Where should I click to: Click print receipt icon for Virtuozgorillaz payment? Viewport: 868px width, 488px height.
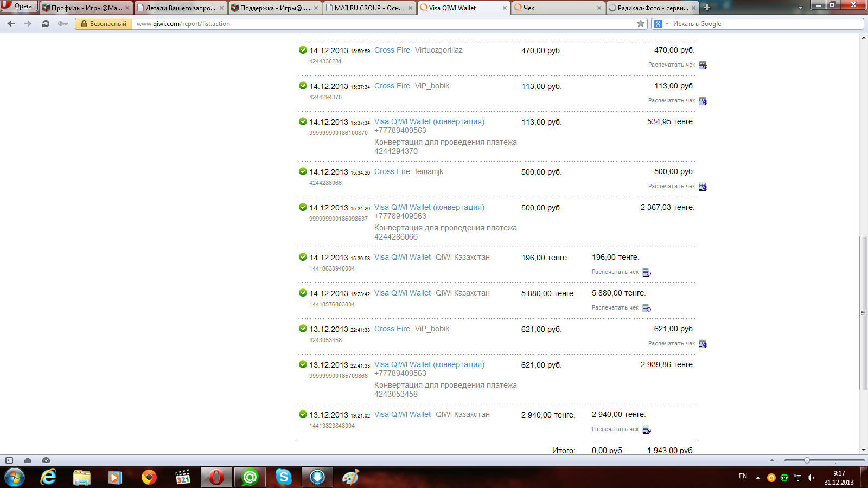(x=703, y=65)
